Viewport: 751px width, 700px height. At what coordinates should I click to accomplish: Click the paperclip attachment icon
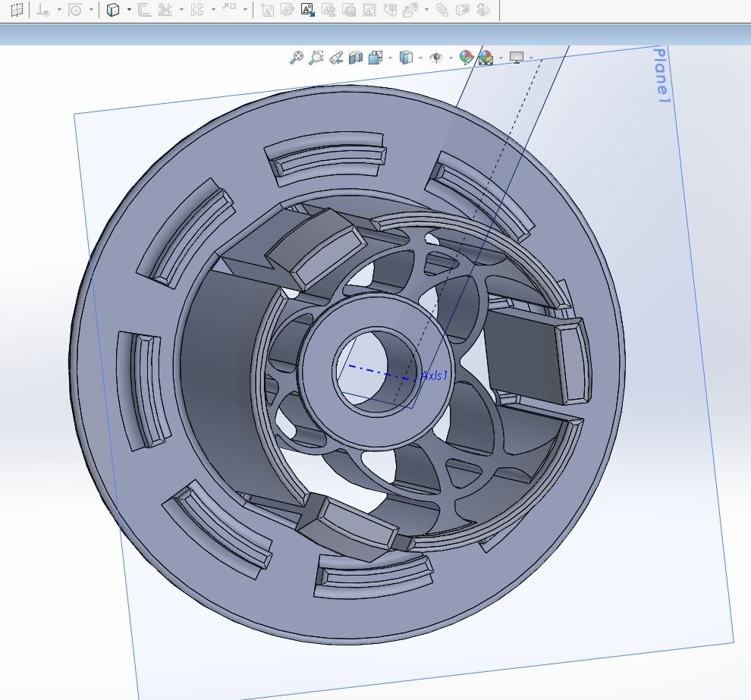[442, 10]
